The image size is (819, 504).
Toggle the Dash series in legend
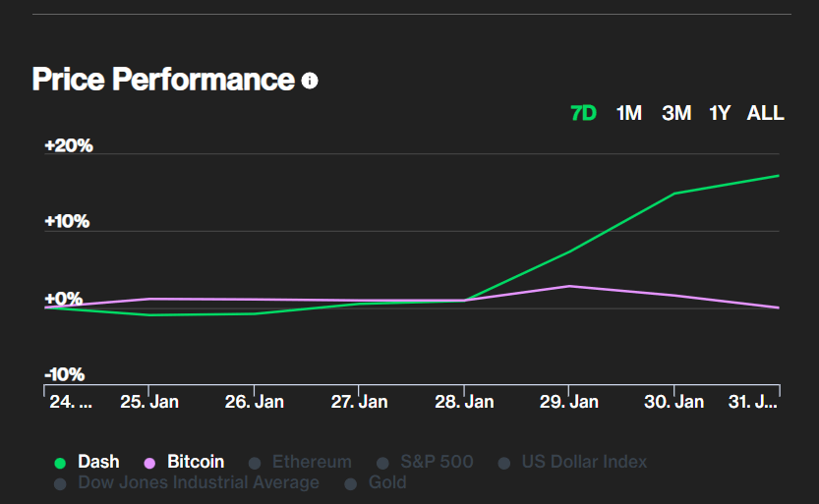[x=98, y=462]
